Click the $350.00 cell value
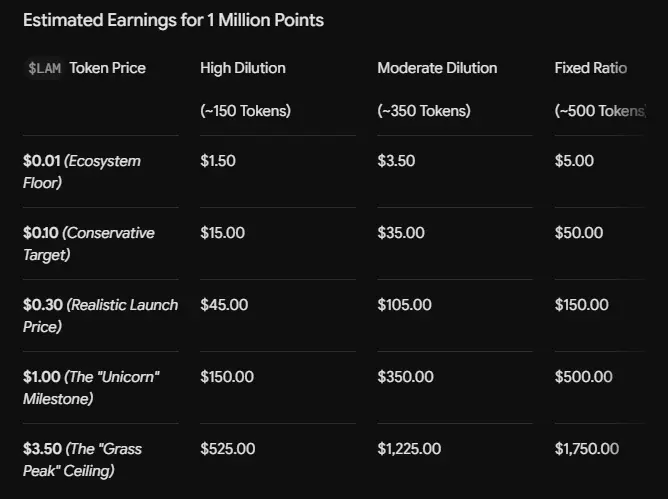 click(x=405, y=377)
